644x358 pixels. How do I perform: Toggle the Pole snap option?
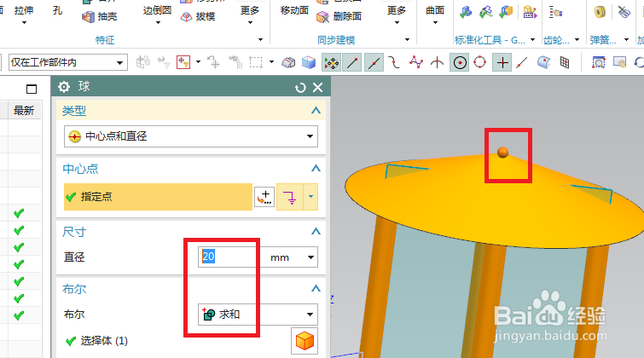coord(415,62)
